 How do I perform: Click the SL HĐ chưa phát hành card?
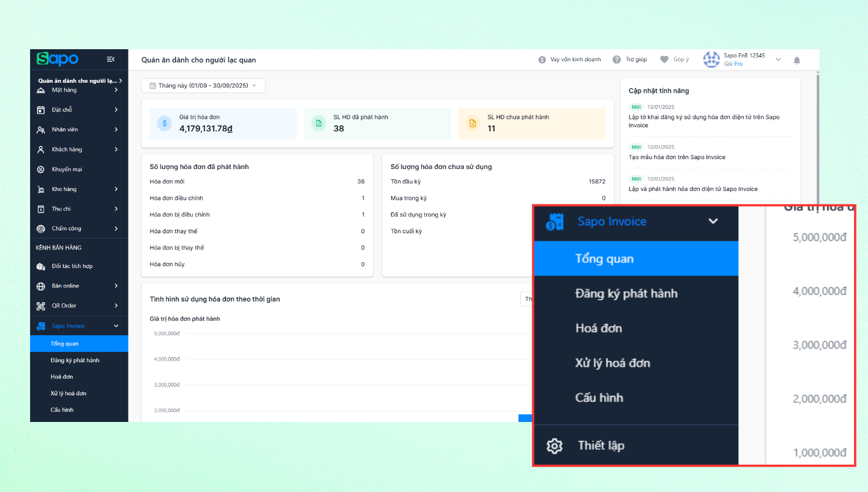[531, 123]
